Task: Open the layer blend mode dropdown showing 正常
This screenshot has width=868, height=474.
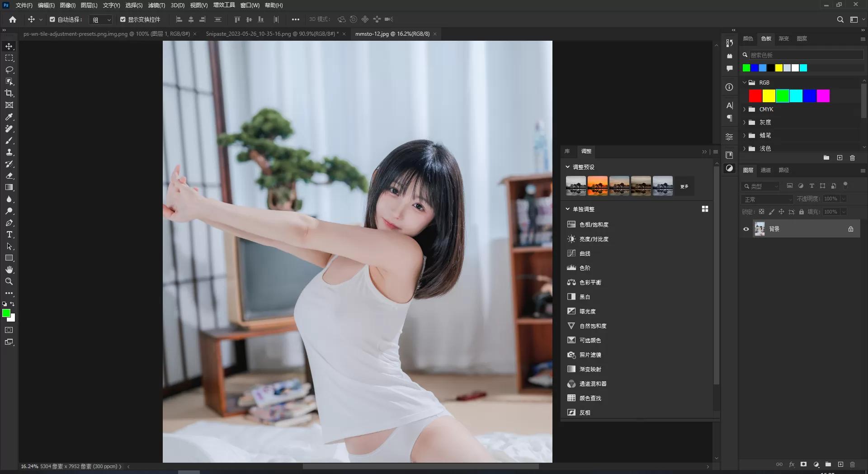Action: pyautogui.click(x=767, y=199)
